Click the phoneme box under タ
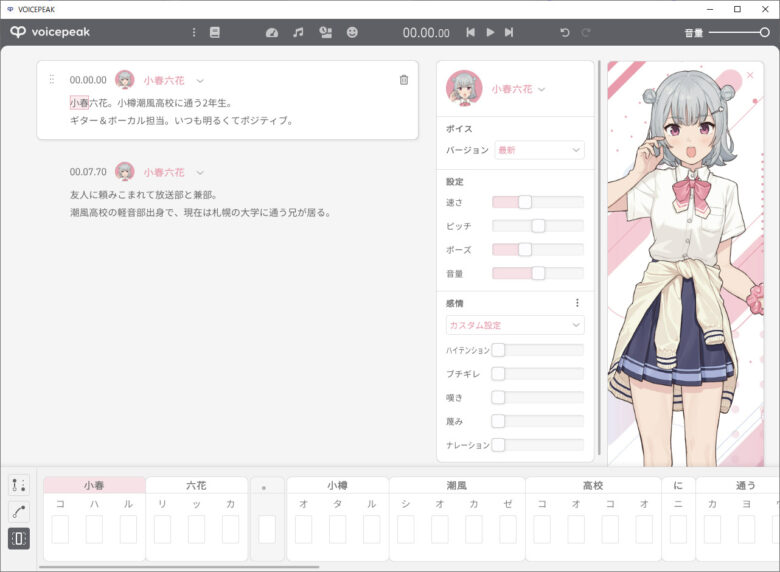Viewport: 780px width, 572px height. [x=337, y=529]
